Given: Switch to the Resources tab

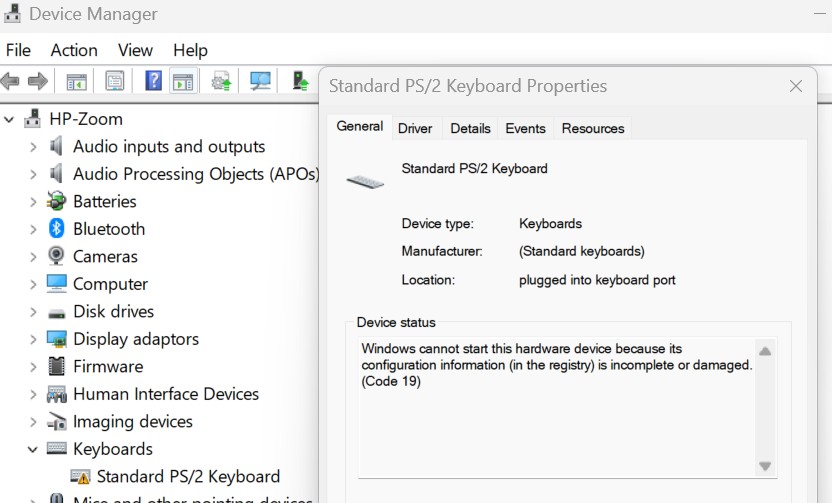Looking at the screenshot, I should (593, 128).
